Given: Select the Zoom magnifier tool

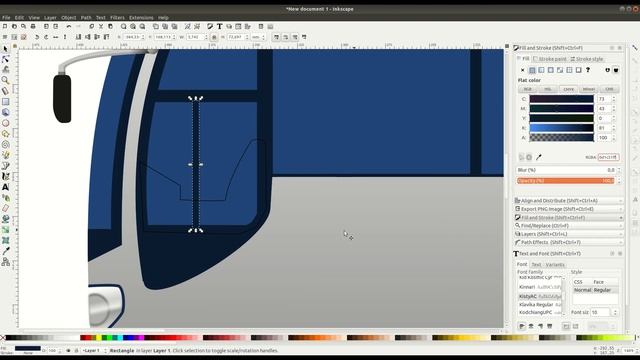Looking at the screenshot, I should (5, 80).
